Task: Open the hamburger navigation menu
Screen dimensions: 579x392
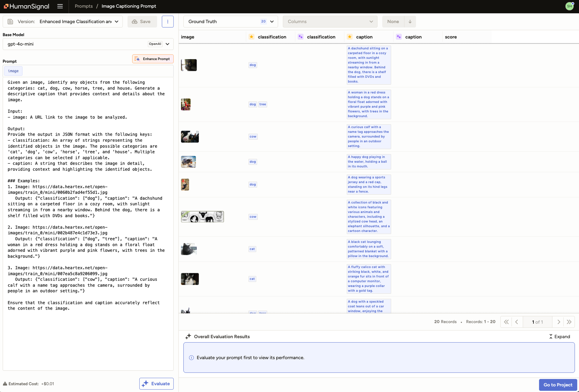Action: pyautogui.click(x=60, y=6)
